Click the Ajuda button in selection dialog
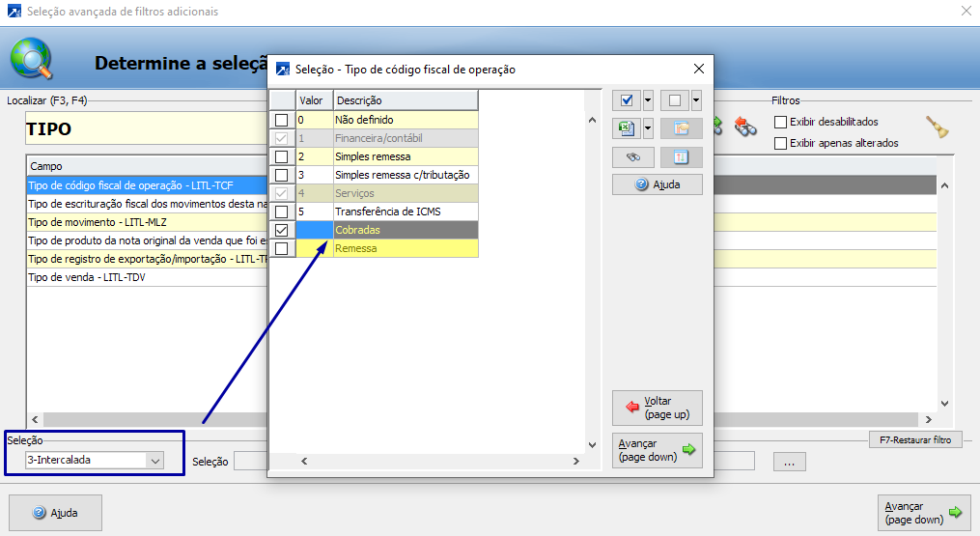This screenshot has height=536, width=980. [x=658, y=184]
